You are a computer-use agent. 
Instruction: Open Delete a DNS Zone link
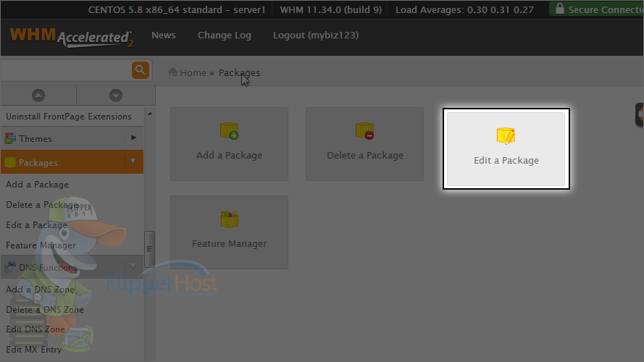point(45,309)
